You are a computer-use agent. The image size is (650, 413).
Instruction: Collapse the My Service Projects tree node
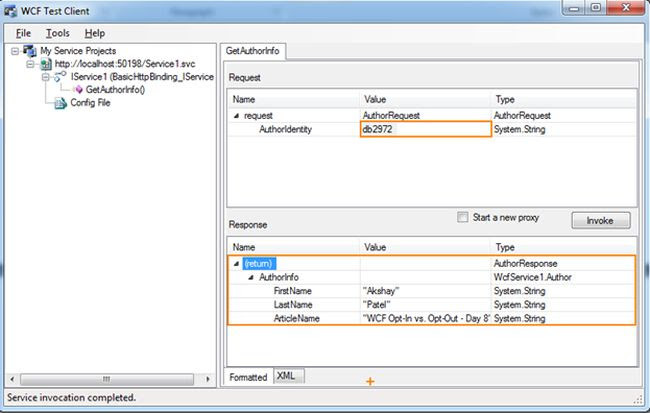pyautogui.click(x=15, y=51)
